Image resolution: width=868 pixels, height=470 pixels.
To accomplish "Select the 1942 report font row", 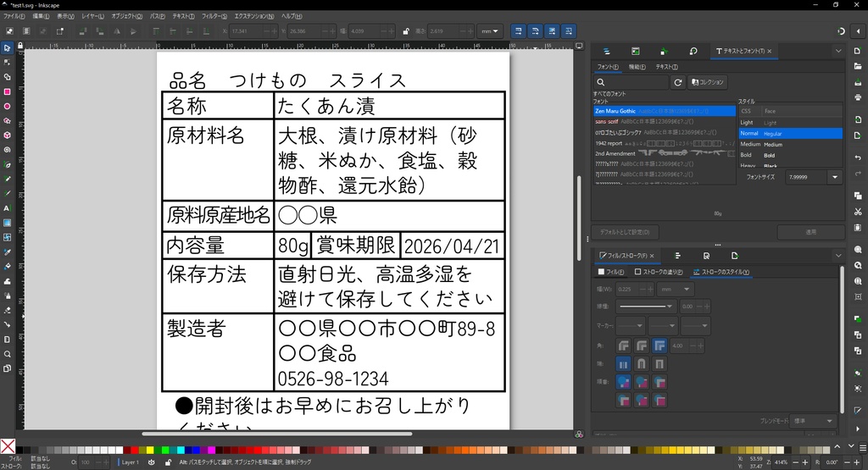I will tap(665, 143).
